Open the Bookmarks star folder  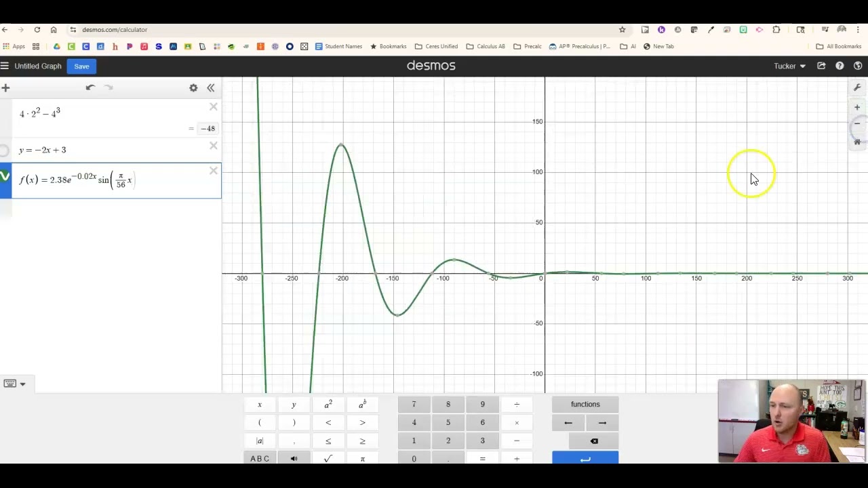(x=388, y=46)
